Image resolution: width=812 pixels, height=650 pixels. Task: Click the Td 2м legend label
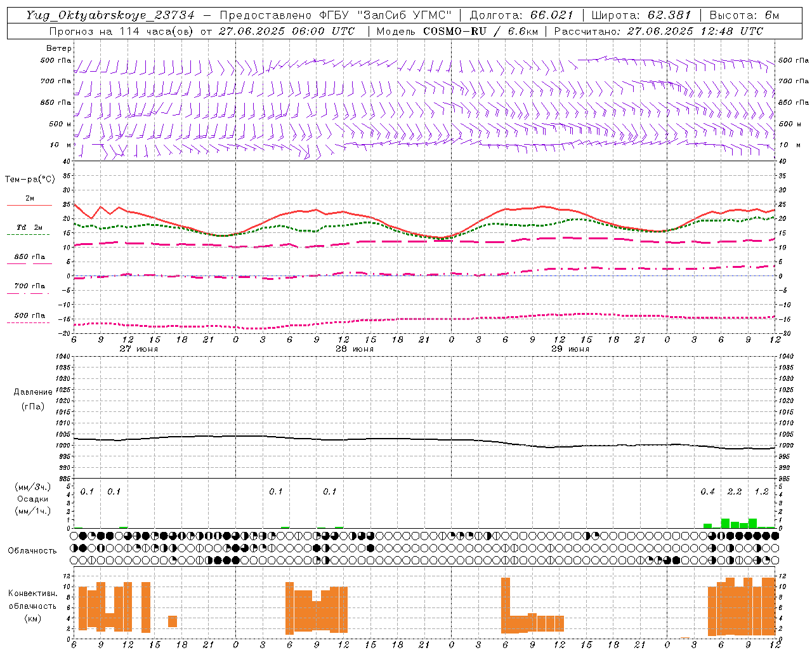29,227
